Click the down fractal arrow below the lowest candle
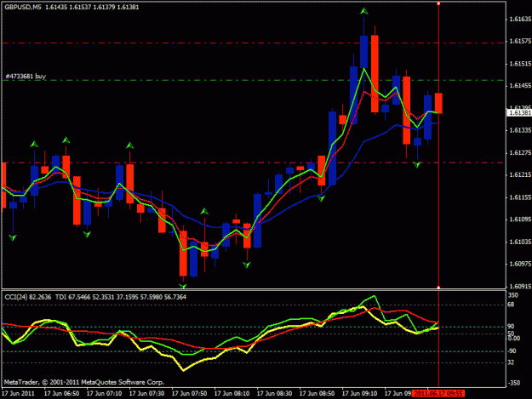The image size is (532, 399). pos(183,287)
